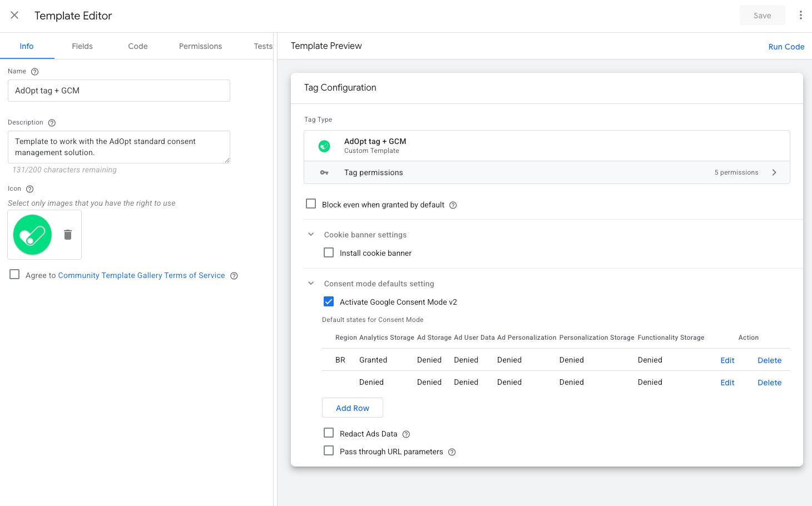Image resolution: width=812 pixels, height=506 pixels.
Task: Check Install cookie banner option
Action: click(329, 252)
